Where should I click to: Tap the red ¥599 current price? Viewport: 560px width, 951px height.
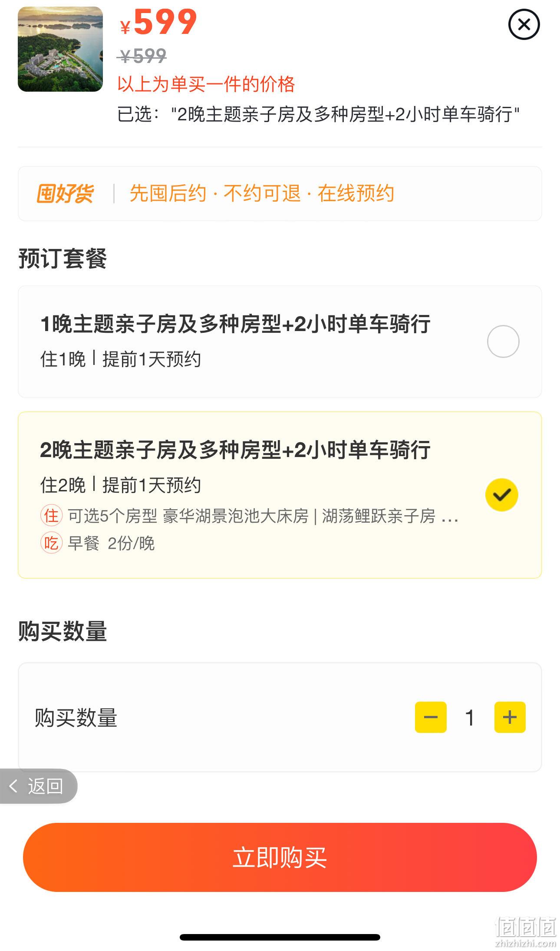[x=158, y=22]
